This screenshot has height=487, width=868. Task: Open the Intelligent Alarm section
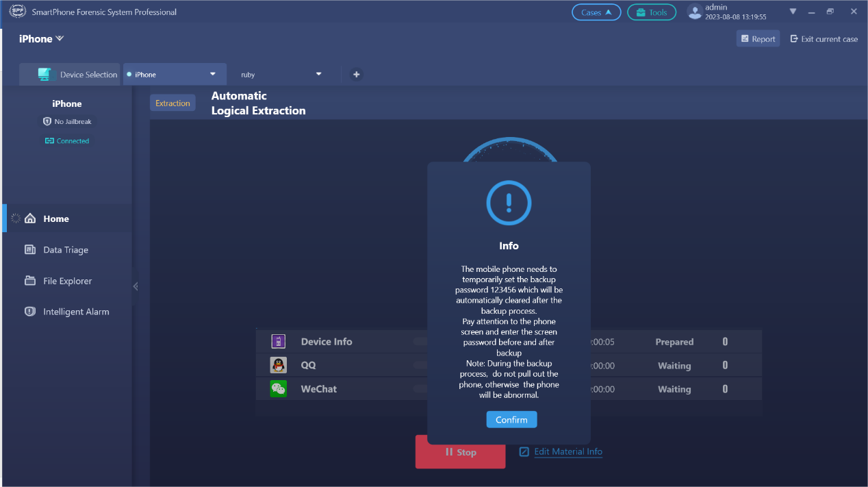tap(67, 312)
